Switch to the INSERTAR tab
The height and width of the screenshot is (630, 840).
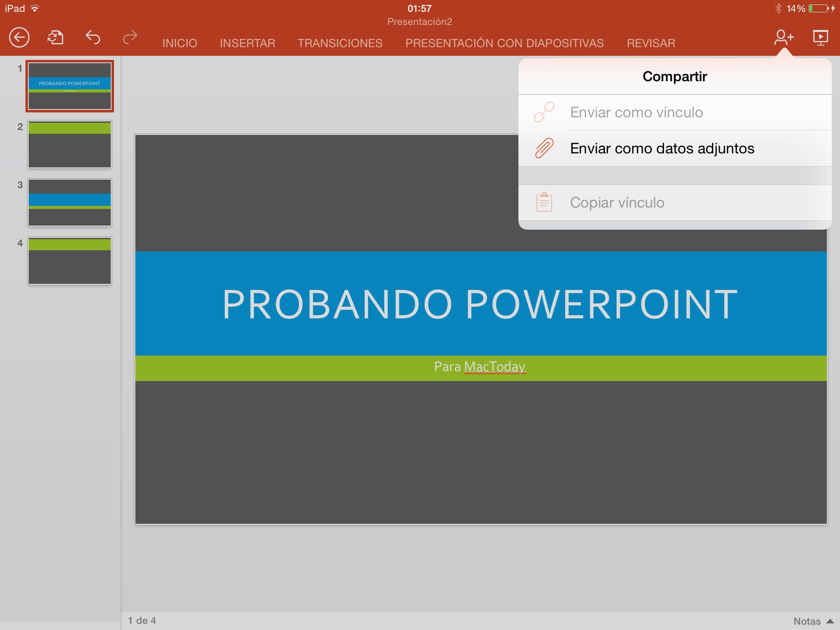click(247, 43)
